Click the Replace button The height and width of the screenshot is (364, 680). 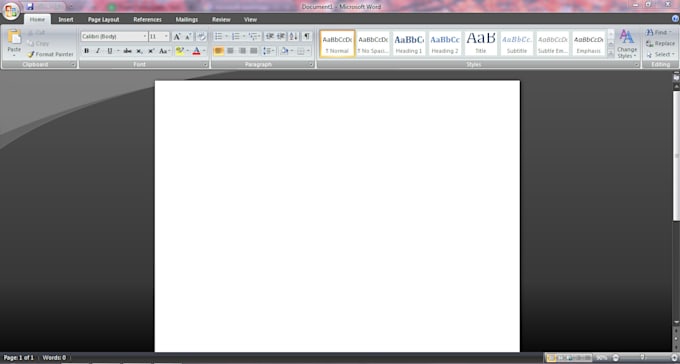pyautogui.click(x=660, y=43)
